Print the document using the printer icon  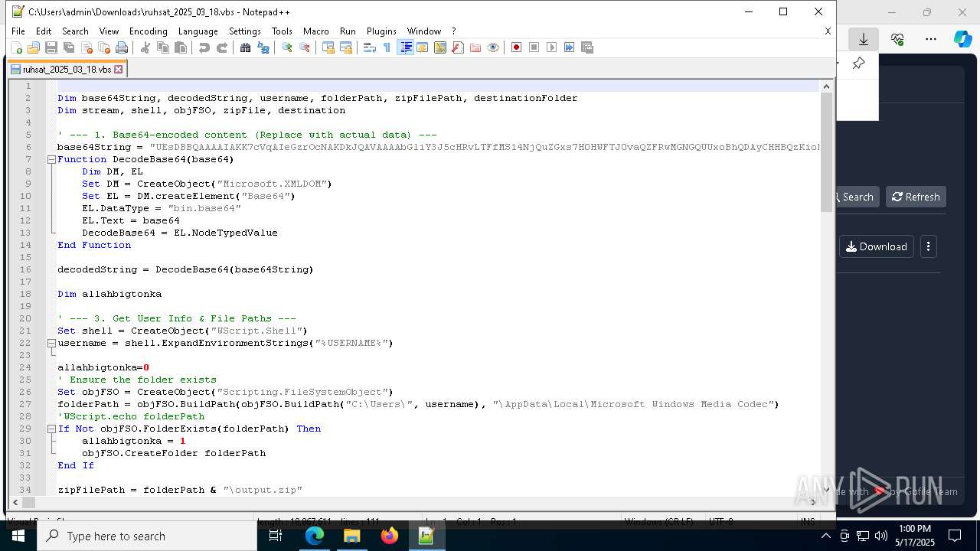pos(122,47)
